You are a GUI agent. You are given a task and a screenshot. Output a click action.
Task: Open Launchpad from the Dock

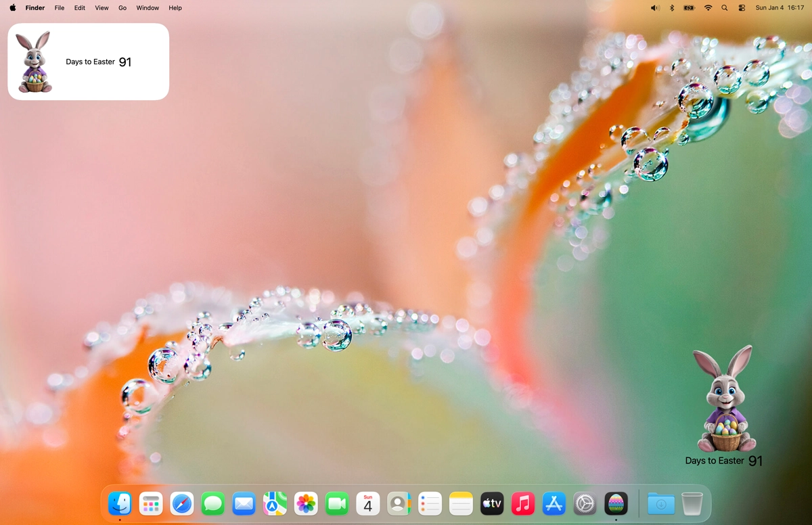(x=151, y=503)
